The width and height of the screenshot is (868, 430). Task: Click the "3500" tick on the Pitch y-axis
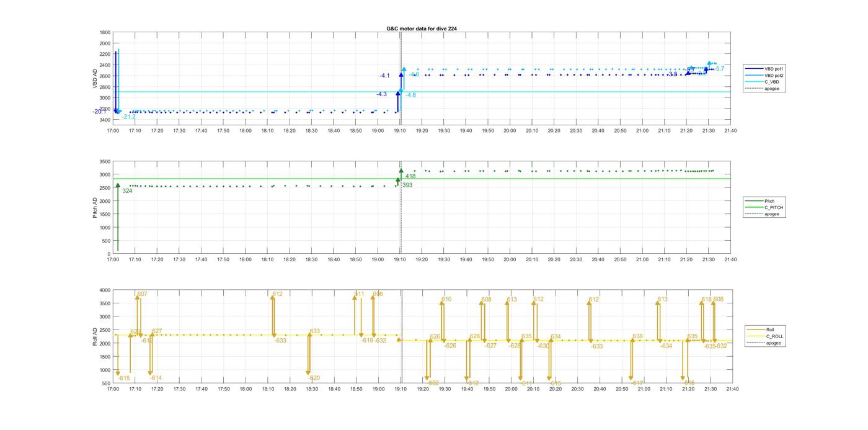click(x=105, y=161)
